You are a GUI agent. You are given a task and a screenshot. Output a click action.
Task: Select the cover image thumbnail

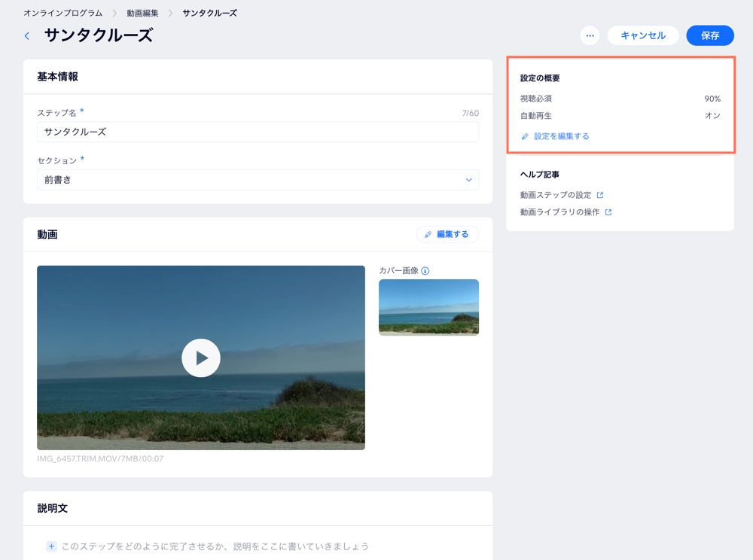(x=429, y=307)
